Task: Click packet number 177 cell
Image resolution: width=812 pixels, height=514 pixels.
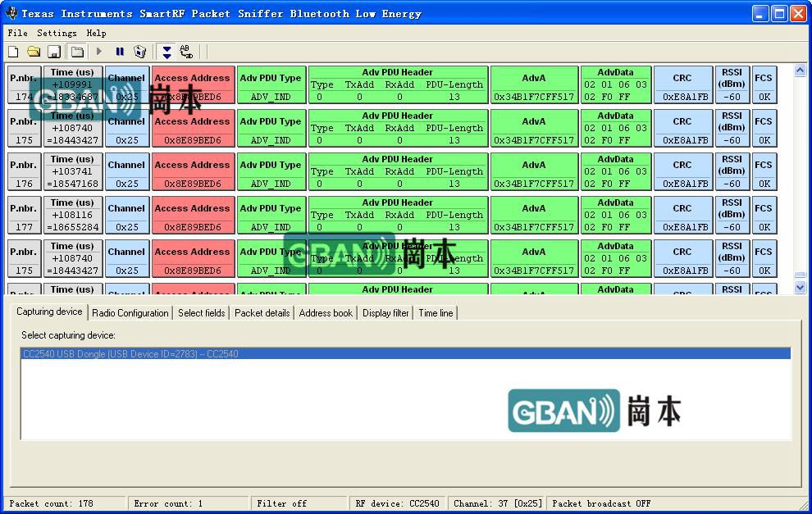Action: (x=25, y=216)
